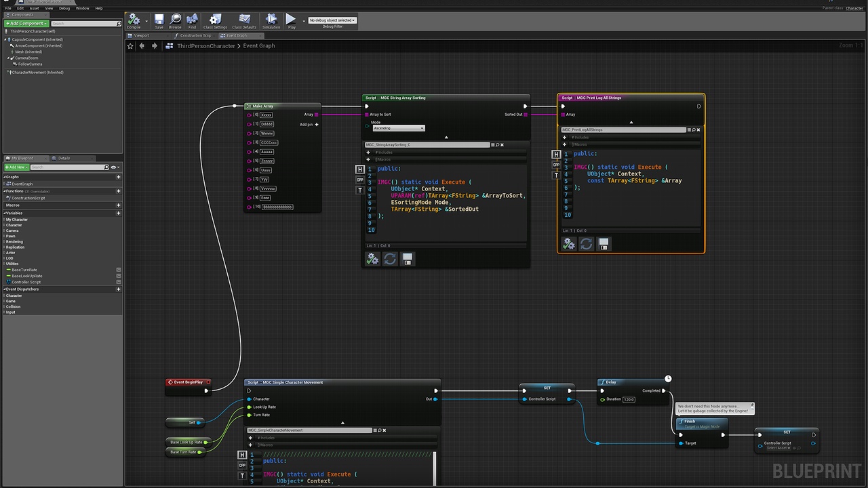Open the Add Component dropdown
This screenshot has width=868, height=488.
point(26,23)
